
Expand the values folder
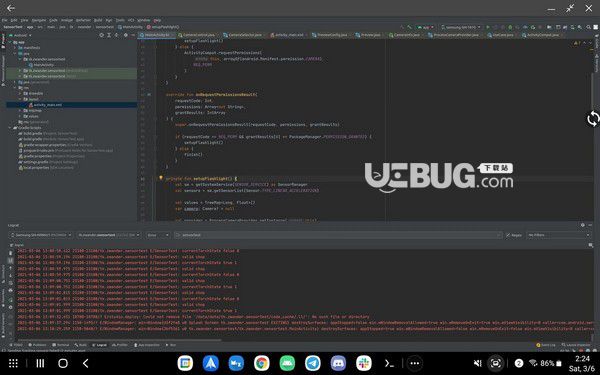pyautogui.click(x=20, y=116)
